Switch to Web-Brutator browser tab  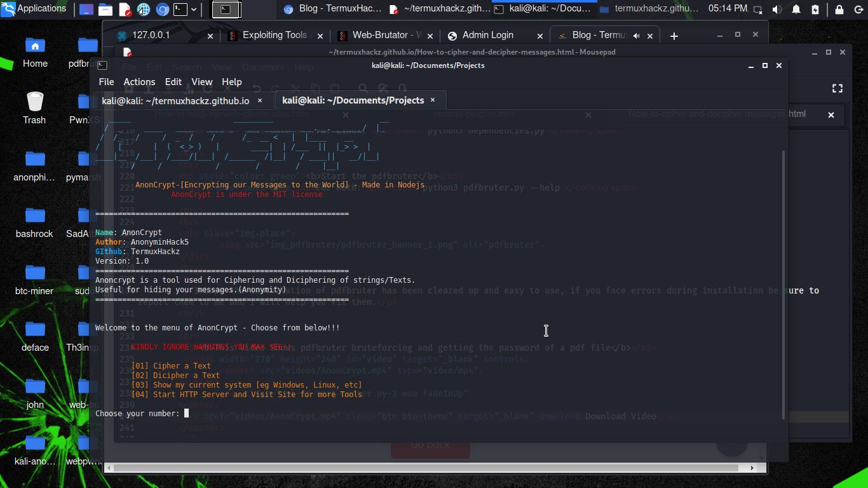click(384, 36)
